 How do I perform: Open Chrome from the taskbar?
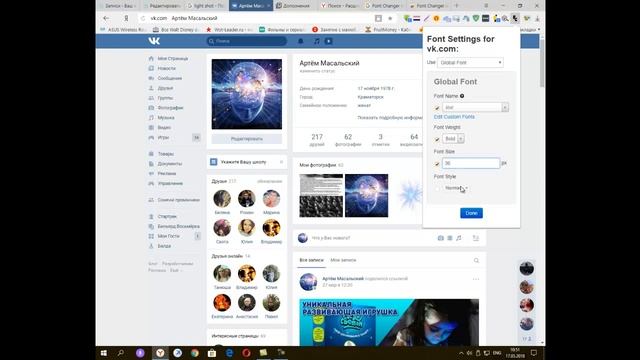(195, 353)
